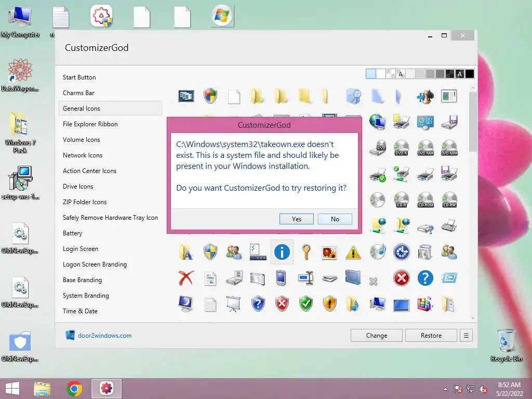
Task: Select the monitor with moon icon
Action: (x=185, y=303)
